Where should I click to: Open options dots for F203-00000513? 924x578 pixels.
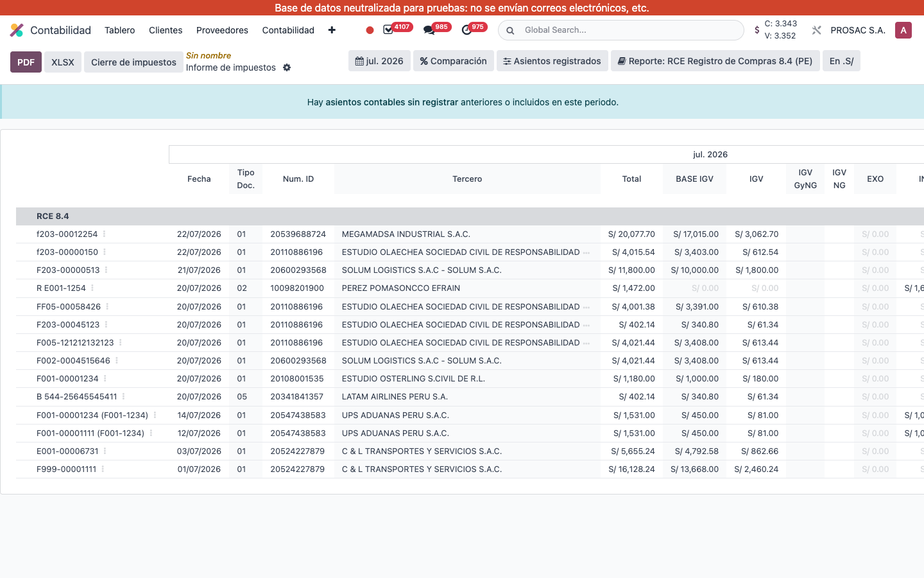coord(106,270)
